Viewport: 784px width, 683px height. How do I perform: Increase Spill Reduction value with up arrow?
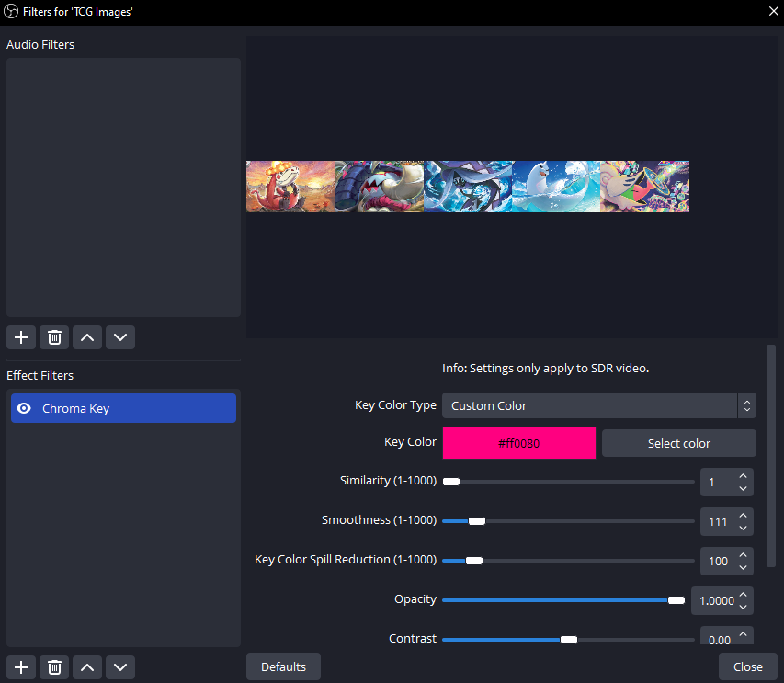tap(743, 555)
